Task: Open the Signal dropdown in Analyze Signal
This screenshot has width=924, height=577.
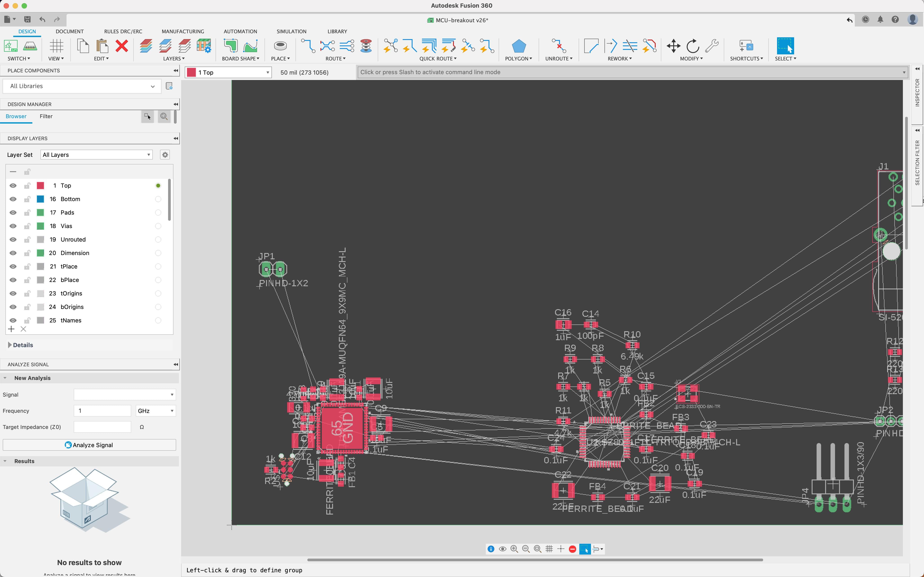Action: [x=125, y=395]
